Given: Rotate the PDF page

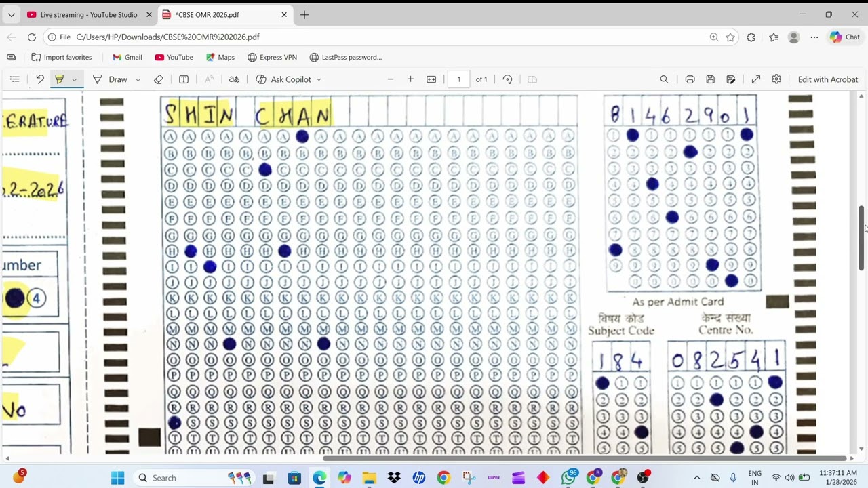Looking at the screenshot, I should pyautogui.click(x=507, y=79).
